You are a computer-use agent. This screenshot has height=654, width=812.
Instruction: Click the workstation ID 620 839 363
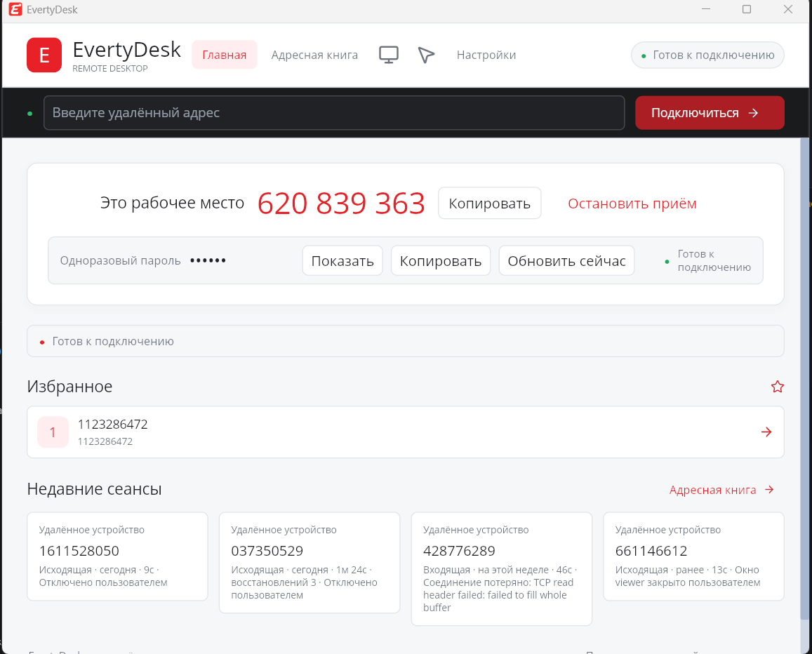(341, 203)
